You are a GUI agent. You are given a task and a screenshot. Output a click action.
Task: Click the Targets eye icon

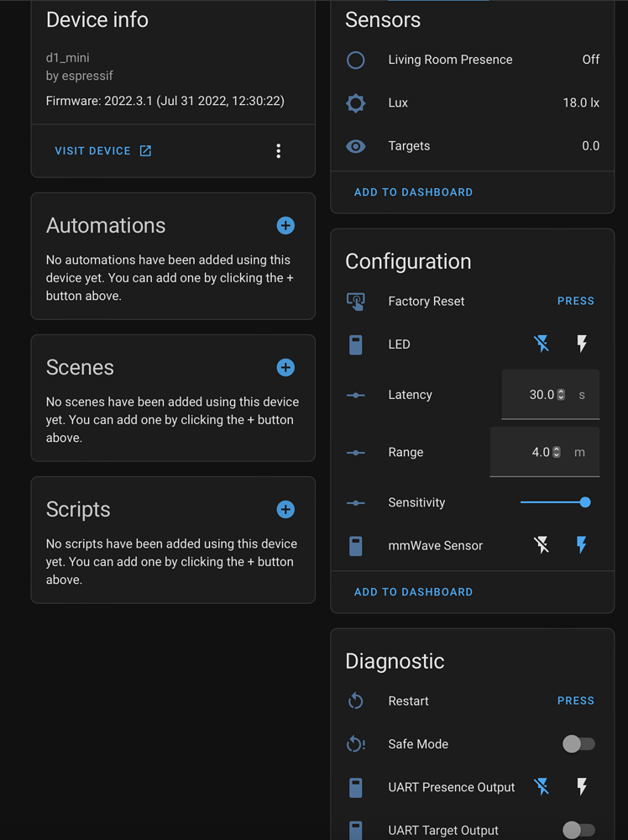point(355,145)
